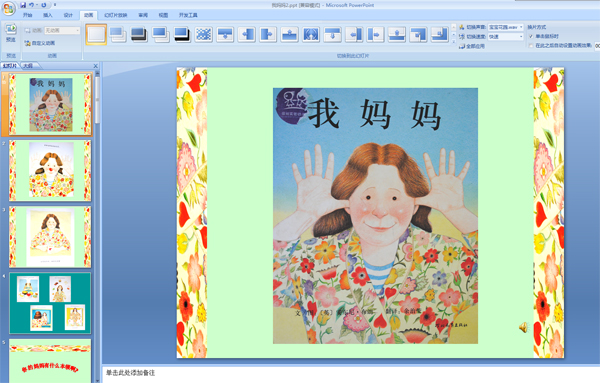Select the Wipe Down transition
The image size is (600, 383).
click(x=225, y=34)
